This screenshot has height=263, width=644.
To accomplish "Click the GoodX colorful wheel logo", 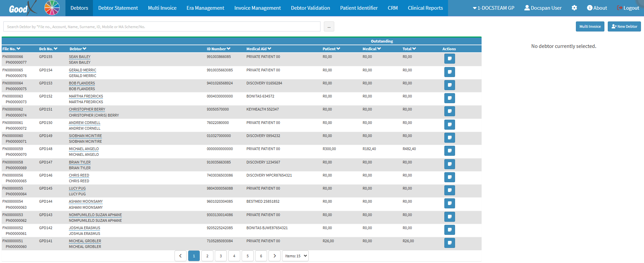I will (x=52, y=8).
